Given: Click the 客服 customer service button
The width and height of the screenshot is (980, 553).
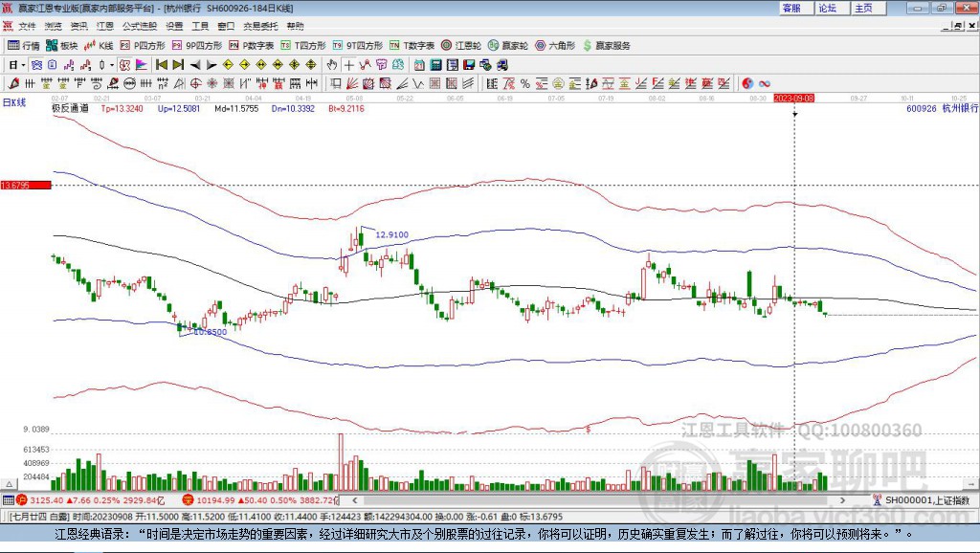Looking at the screenshot, I should 791,8.
